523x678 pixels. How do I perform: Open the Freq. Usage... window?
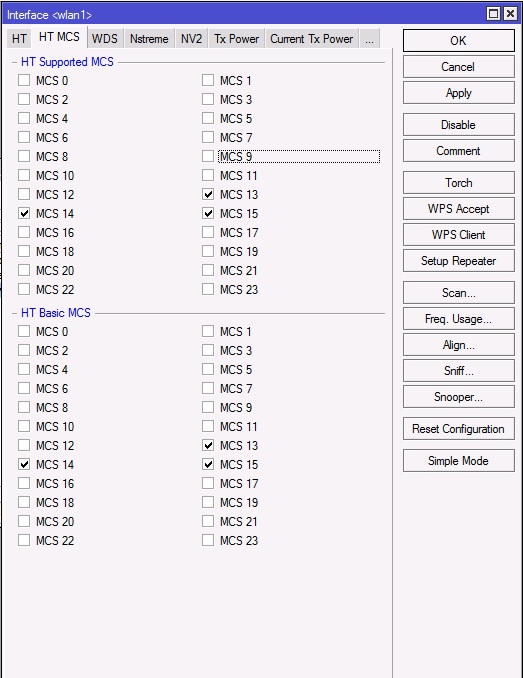point(459,319)
